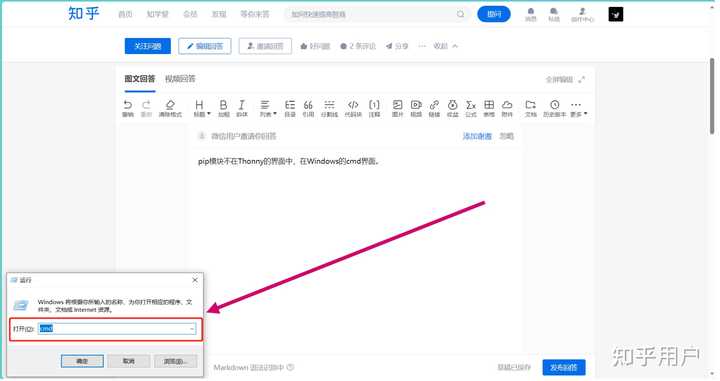Insert a code block with </> icon

(x=353, y=108)
